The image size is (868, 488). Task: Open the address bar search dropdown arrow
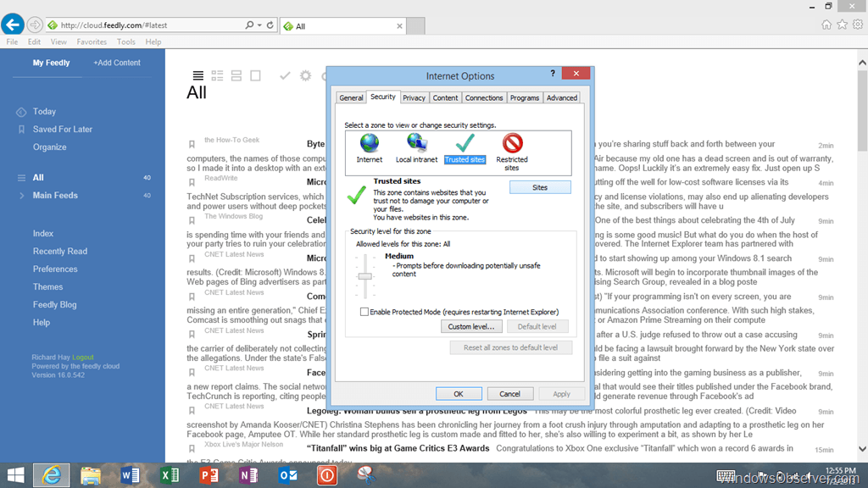point(259,25)
